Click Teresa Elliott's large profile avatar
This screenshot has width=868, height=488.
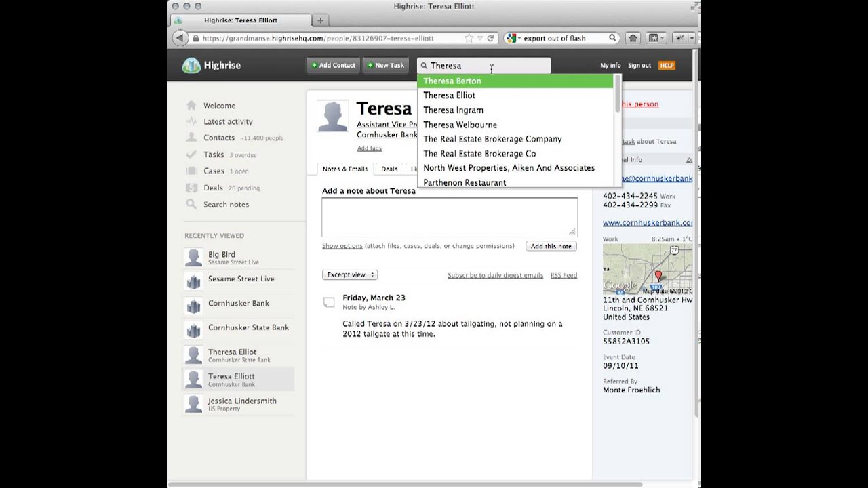pos(333,117)
